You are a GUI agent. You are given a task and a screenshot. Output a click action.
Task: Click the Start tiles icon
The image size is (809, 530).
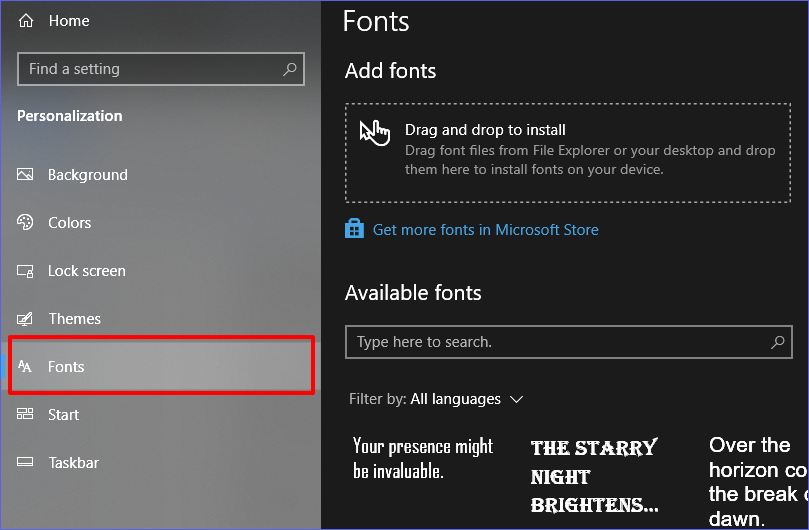(x=25, y=414)
